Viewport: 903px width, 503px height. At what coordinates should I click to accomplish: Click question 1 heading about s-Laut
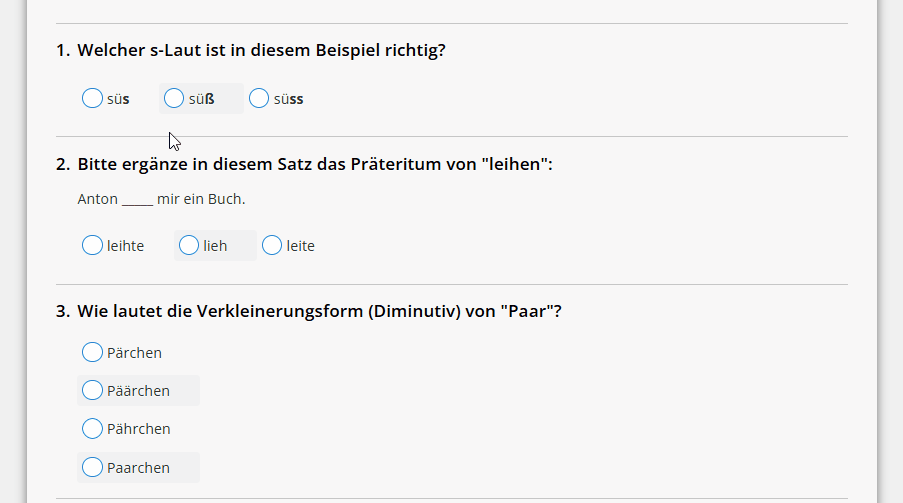pos(251,50)
